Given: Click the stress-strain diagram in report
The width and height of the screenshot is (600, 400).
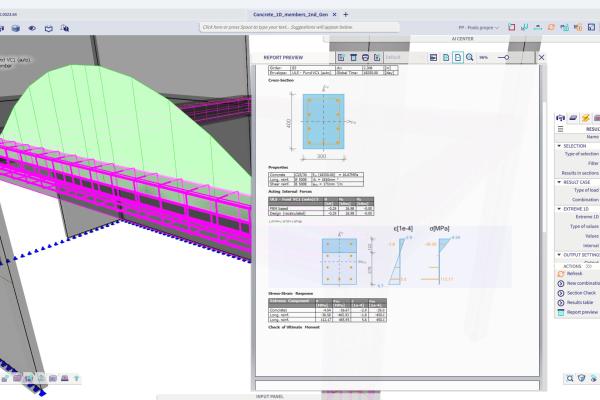Looking at the screenshot, I should click(390, 256).
